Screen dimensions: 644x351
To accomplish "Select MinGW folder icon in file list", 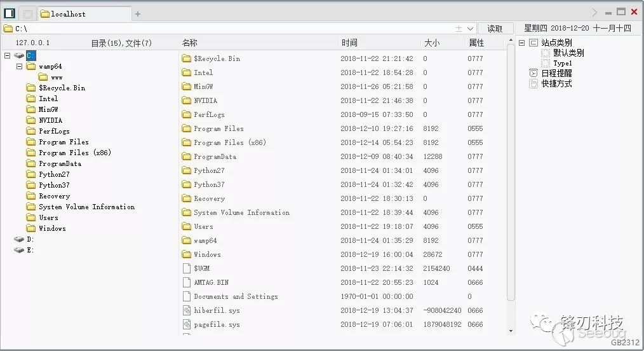I will (187, 86).
